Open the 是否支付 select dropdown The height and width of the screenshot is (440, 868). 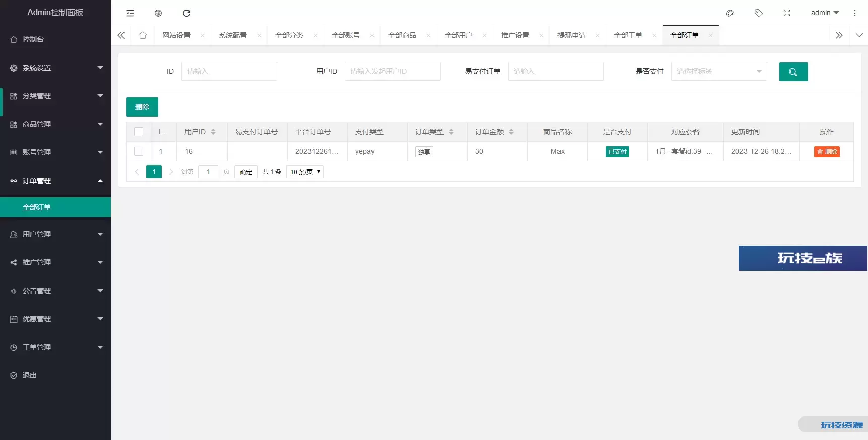pos(719,71)
